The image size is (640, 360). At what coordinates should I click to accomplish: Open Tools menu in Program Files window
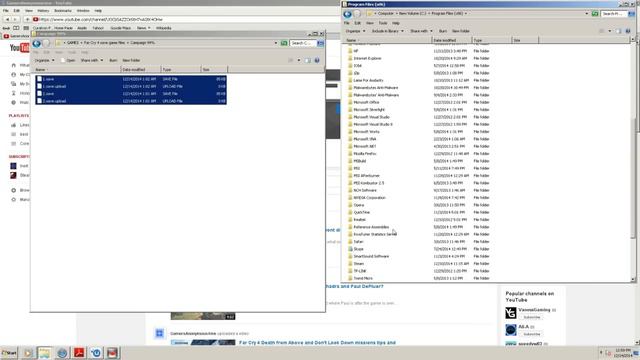point(382,23)
